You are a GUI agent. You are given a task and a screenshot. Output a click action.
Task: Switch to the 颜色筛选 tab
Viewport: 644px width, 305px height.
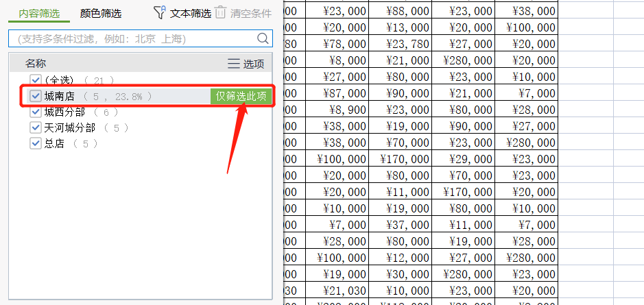[x=101, y=14]
